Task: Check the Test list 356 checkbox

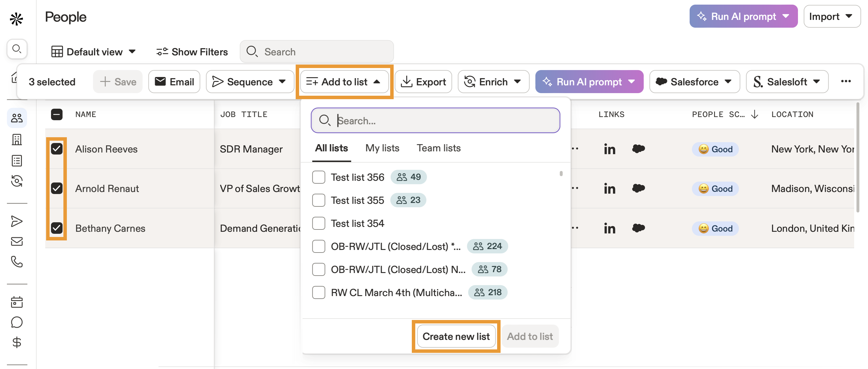Action: point(318,177)
